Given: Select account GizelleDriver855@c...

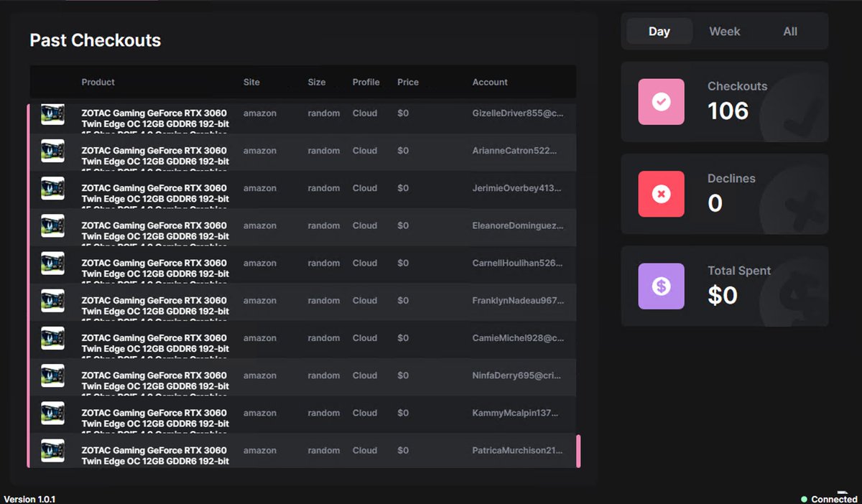Looking at the screenshot, I should pos(518,113).
